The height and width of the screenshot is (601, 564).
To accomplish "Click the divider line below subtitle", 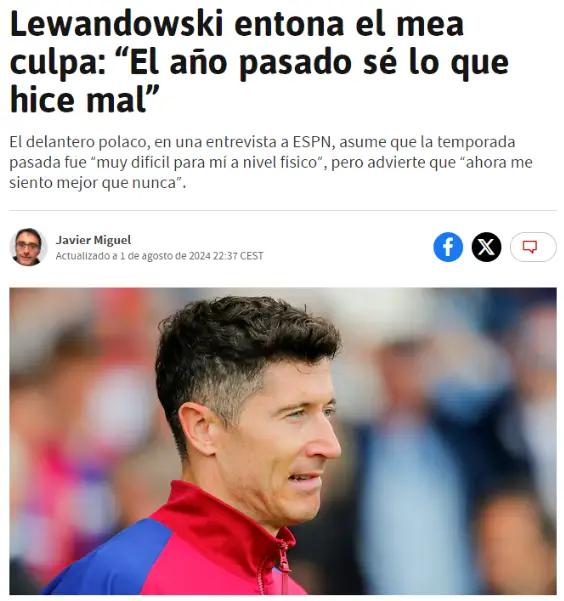I will point(283,210).
